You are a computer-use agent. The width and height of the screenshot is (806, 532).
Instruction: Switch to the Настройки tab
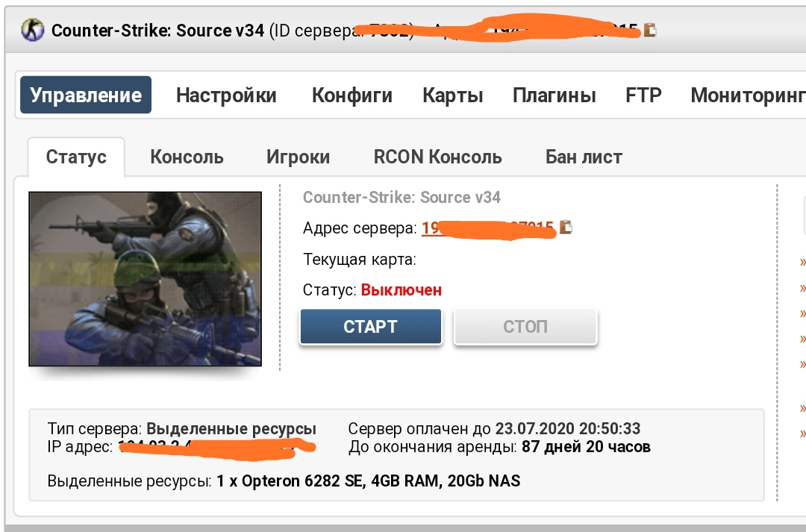pos(226,95)
